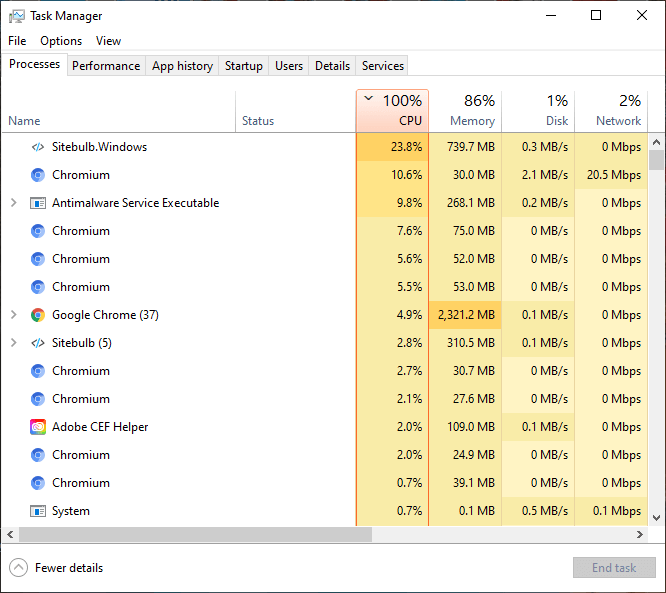Select the Processes tab

point(34,64)
